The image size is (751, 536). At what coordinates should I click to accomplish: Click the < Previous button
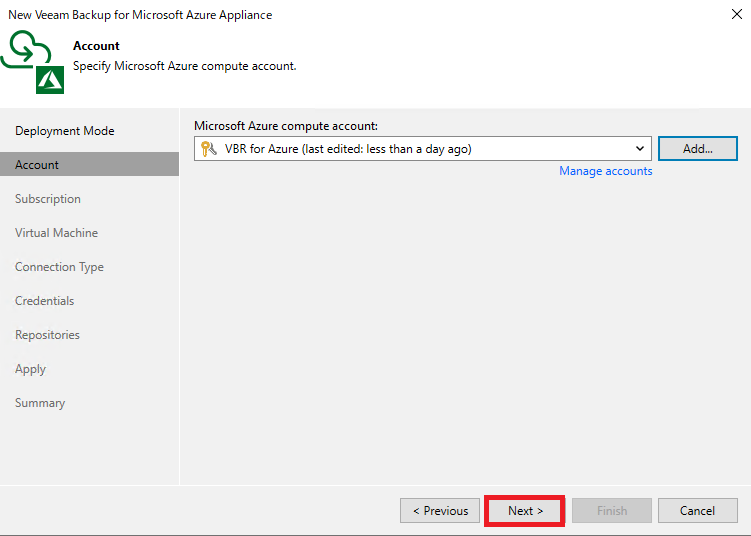click(440, 511)
